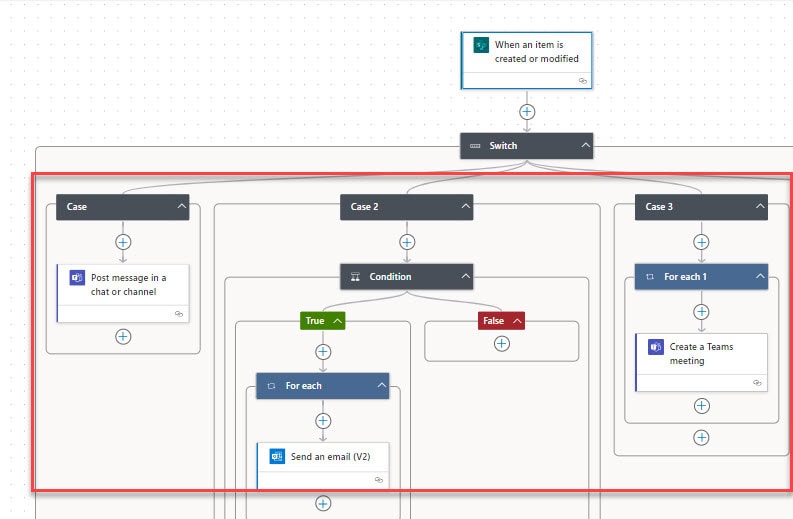
Task: Insert action between Case 2 and Condition
Action: (x=407, y=242)
